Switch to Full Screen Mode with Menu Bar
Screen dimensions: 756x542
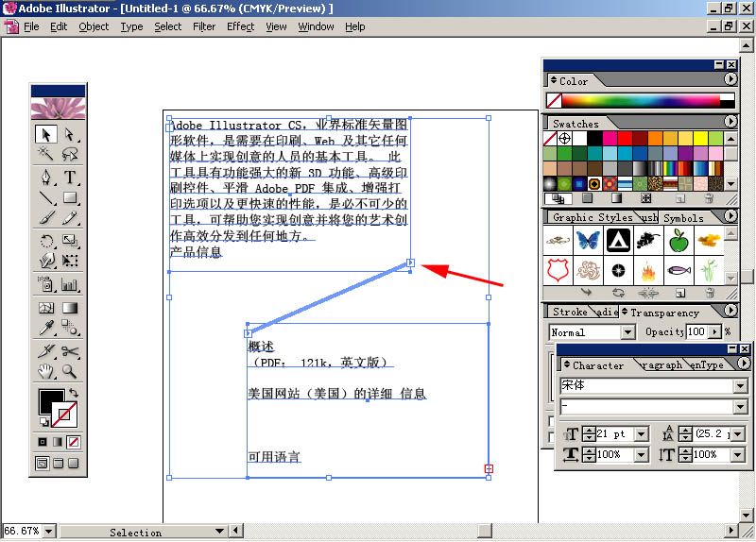tap(59, 464)
